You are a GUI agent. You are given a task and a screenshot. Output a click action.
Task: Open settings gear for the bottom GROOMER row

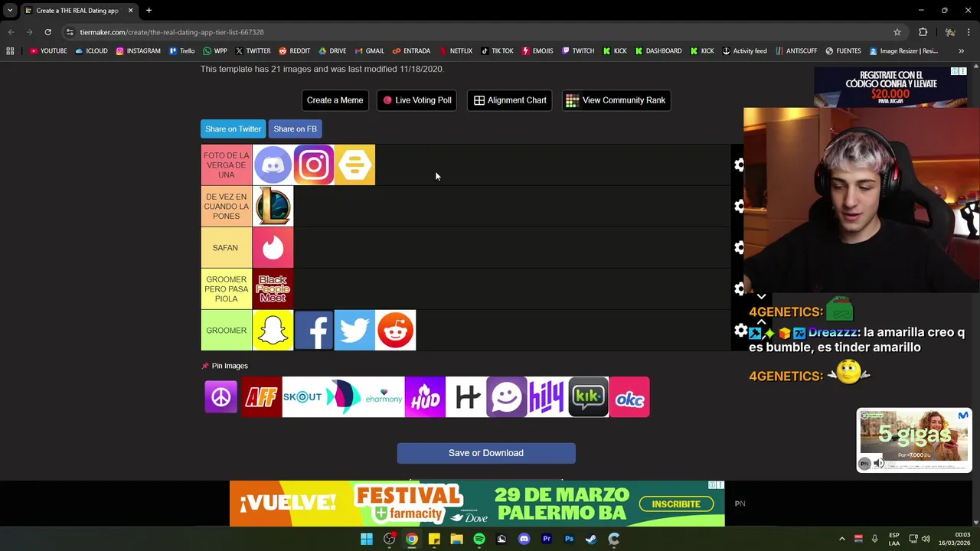click(x=740, y=331)
